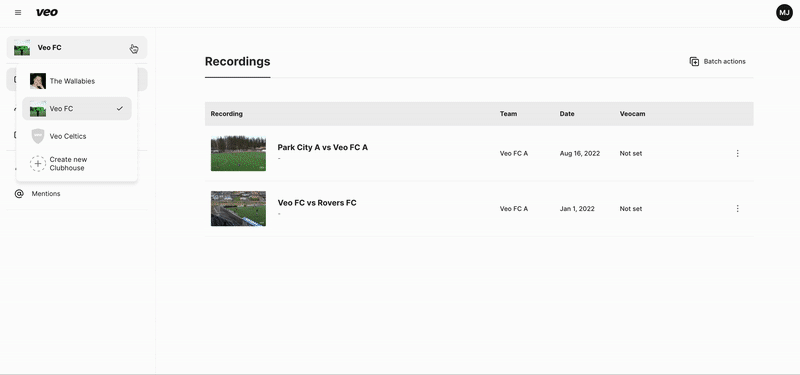
Task: Open Veo FC vs Rovers FC thumbnail
Action: tap(238, 209)
